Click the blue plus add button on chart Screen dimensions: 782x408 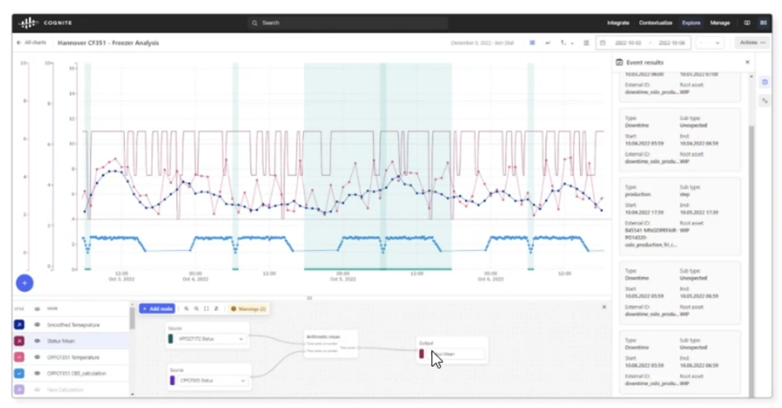(x=25, y=283)
